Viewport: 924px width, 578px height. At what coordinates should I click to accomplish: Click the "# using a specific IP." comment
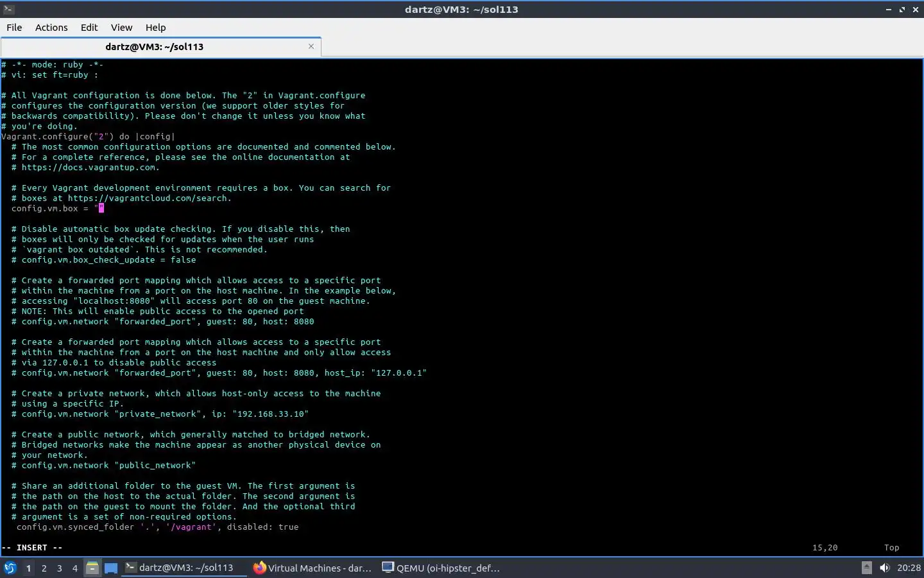click(x=67, y=403)
